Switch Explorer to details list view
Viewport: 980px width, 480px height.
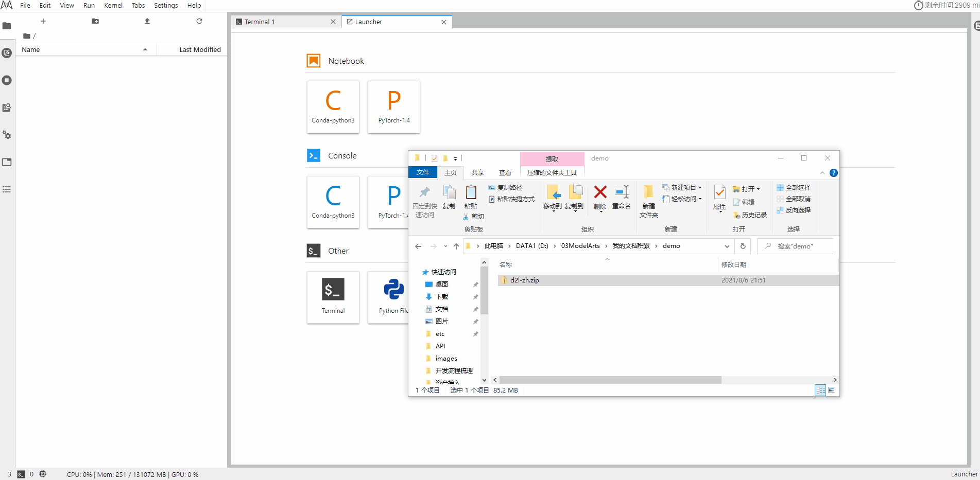click(x=820, y=390)
